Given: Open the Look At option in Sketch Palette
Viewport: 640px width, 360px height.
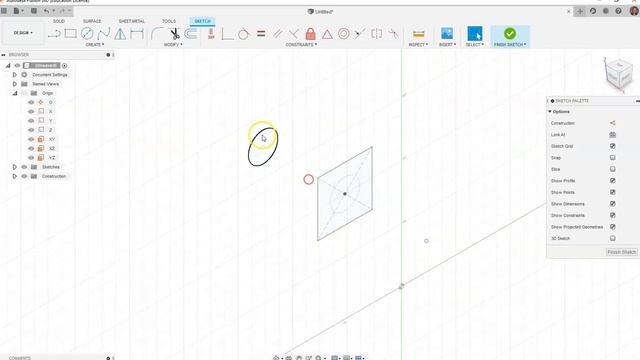Looking at the screenshot, I should click(612, 135).
